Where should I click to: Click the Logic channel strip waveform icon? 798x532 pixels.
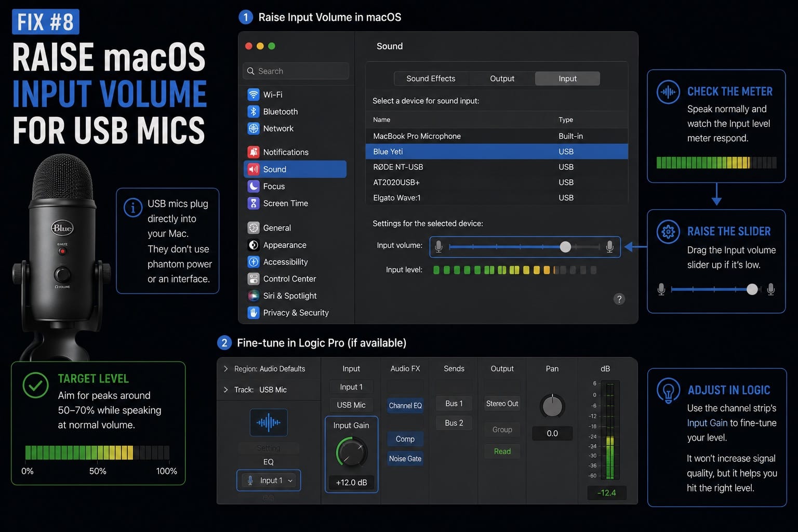(x=269, y=422)
